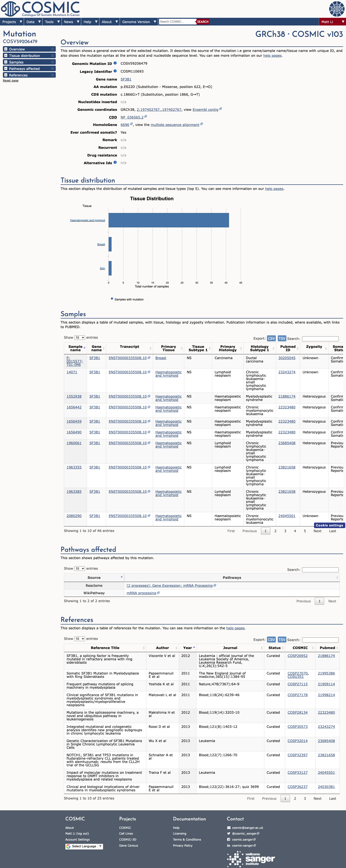Click the Skin bar in tissue chart

[110, 268]
